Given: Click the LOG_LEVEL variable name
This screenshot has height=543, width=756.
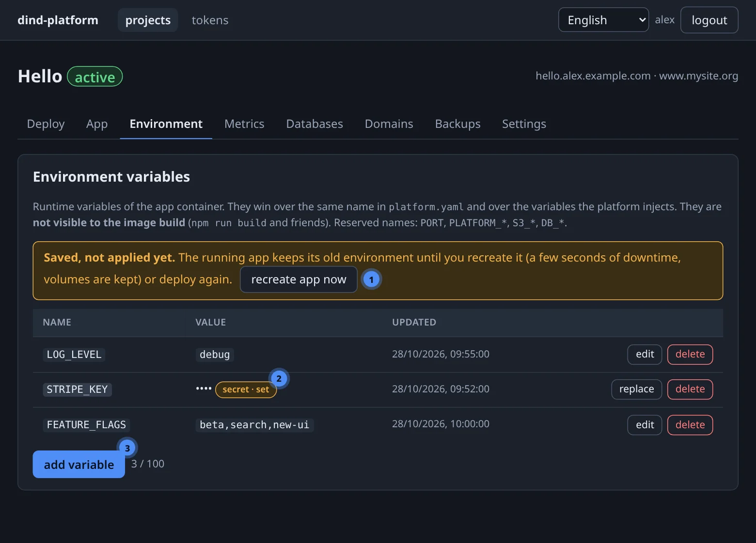Looking at the screenshot, I should tap(74, 355).
